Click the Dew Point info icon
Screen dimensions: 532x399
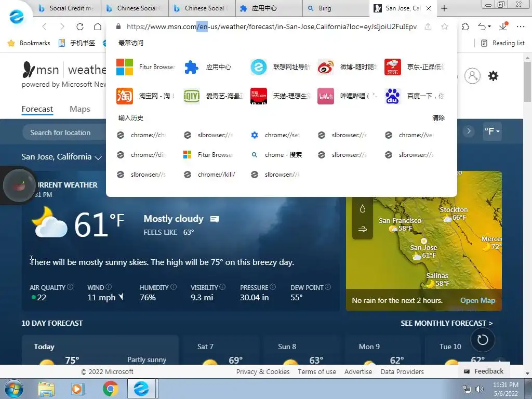(328, 287)
